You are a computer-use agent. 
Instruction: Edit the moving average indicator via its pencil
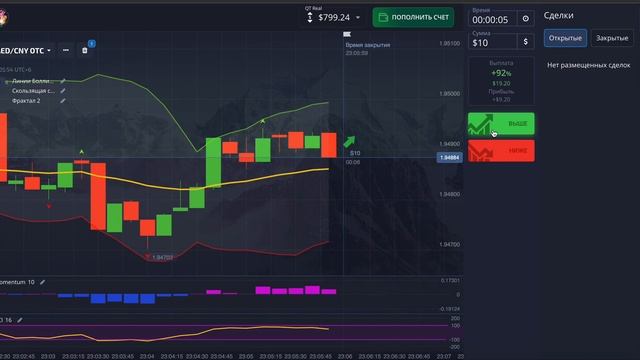[x=63, y=91]
